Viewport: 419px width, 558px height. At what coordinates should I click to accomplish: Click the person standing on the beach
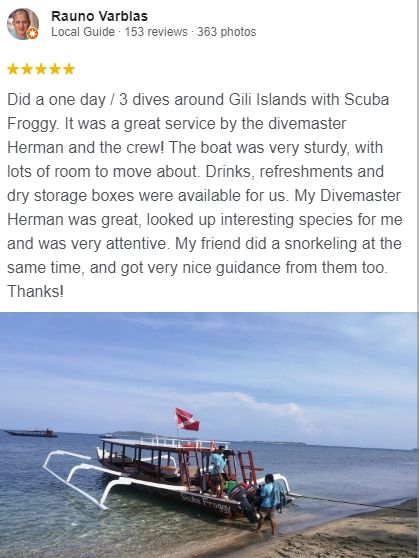coord(267,504)
